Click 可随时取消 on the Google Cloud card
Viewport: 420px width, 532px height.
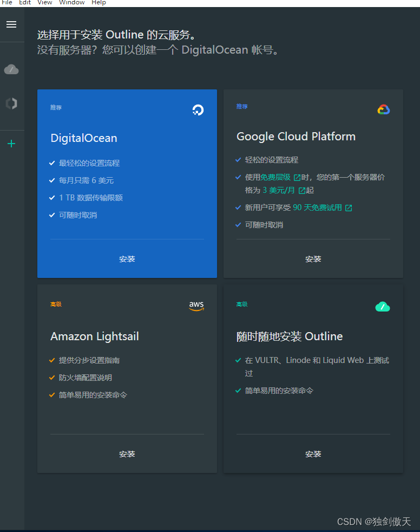coord(264,225)
